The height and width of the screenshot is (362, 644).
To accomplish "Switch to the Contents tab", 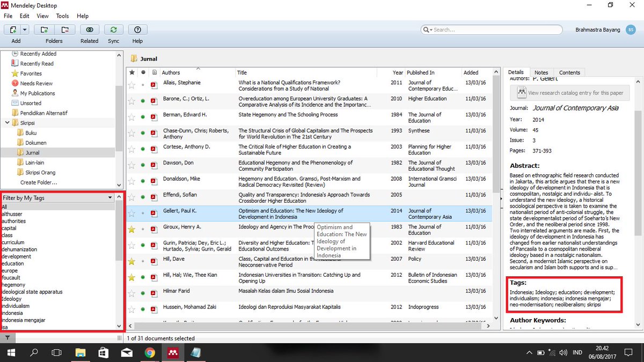I will click(569, 72).
